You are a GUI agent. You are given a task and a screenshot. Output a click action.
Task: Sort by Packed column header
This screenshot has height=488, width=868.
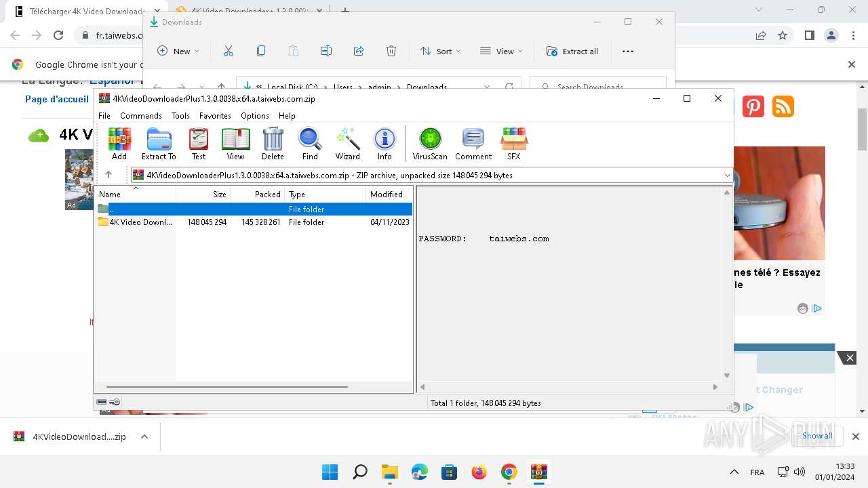click(x=258, y=195)
